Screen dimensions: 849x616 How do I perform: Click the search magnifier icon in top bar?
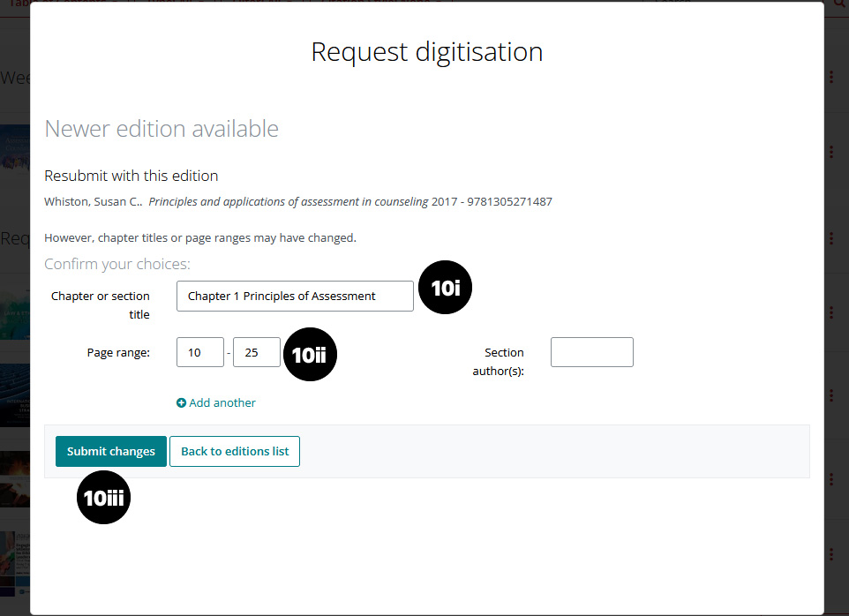tap(838, 4)
